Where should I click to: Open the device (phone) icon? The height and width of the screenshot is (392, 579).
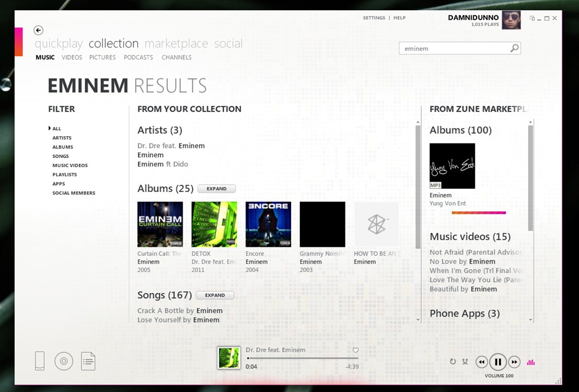[x=40, y=361]
